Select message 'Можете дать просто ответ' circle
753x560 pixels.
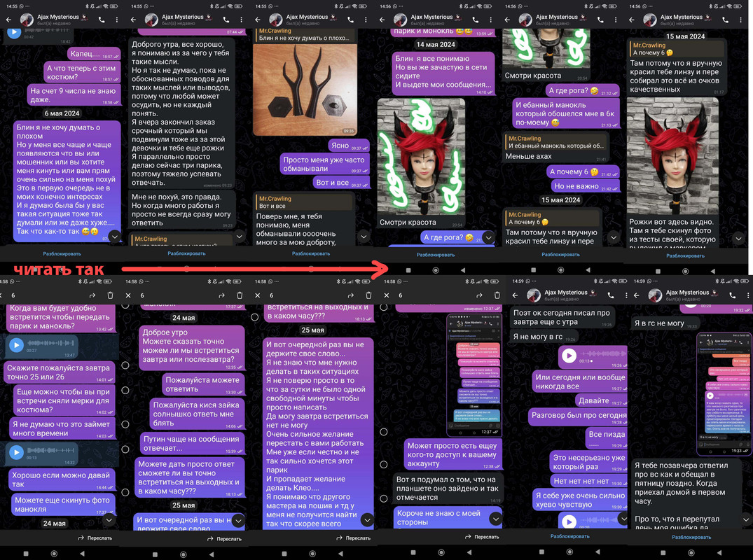coord(125,492)
